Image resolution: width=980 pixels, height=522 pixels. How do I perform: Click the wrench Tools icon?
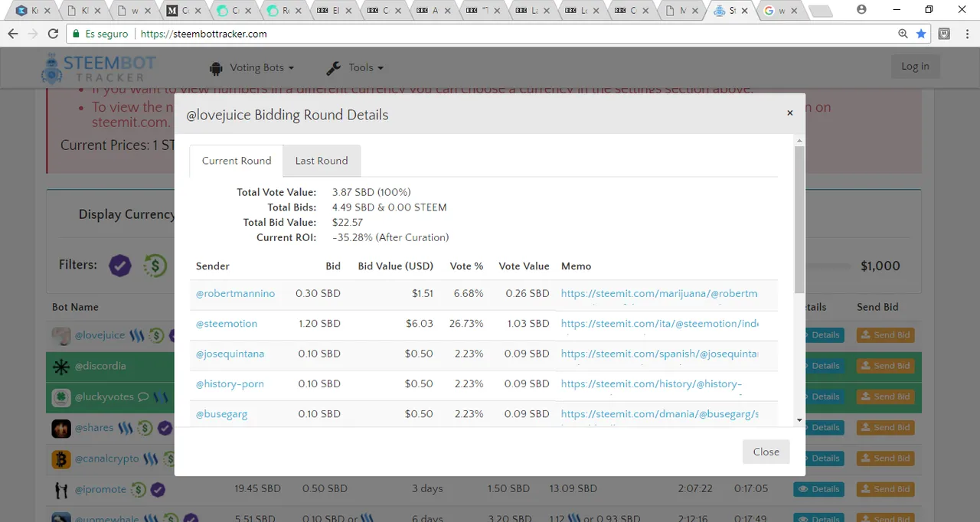pyautogui.click(x=333, y=68)
